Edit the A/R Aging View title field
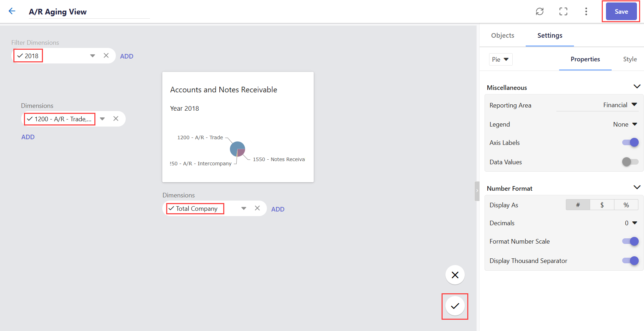 [x=89, y=12]
